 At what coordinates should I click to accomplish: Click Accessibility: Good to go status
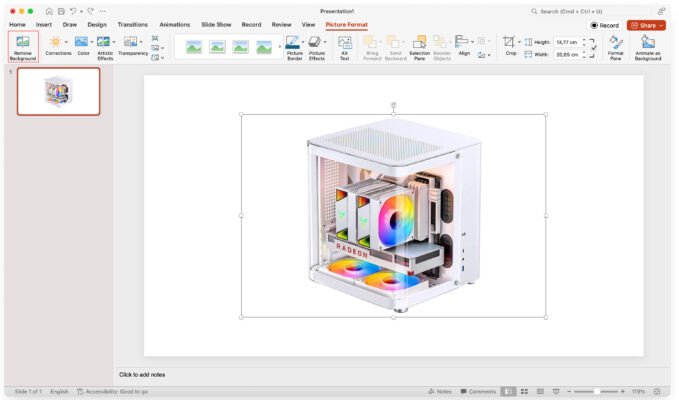[113, 392]
